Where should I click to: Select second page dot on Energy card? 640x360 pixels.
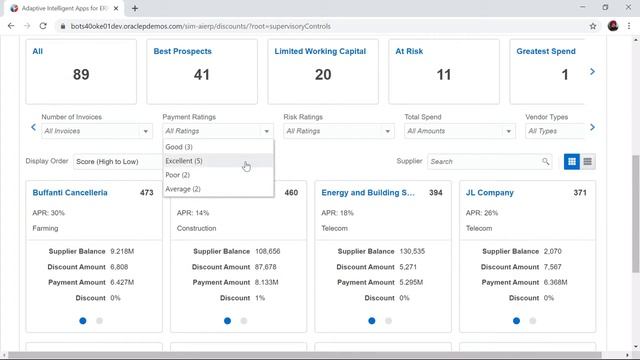tap(388, 321)
